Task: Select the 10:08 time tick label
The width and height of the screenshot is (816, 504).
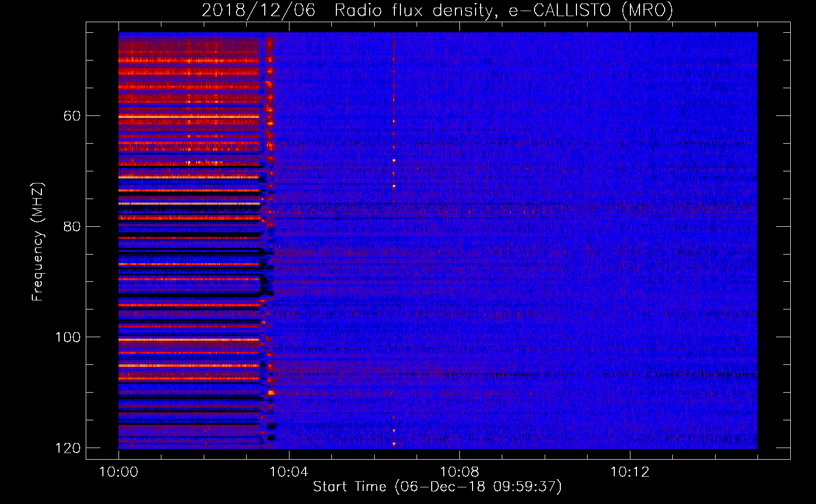Action: click(459, 472)
